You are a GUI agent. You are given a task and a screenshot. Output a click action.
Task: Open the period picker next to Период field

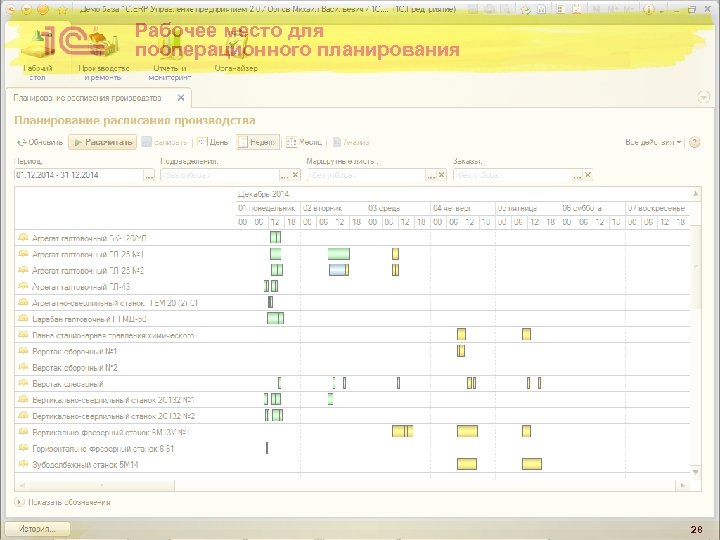pos(149,175)
